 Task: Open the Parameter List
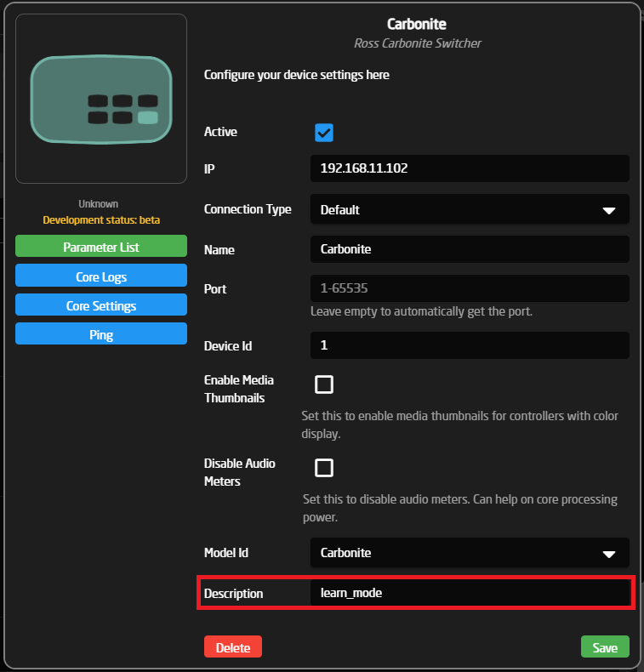click(101, 246)
